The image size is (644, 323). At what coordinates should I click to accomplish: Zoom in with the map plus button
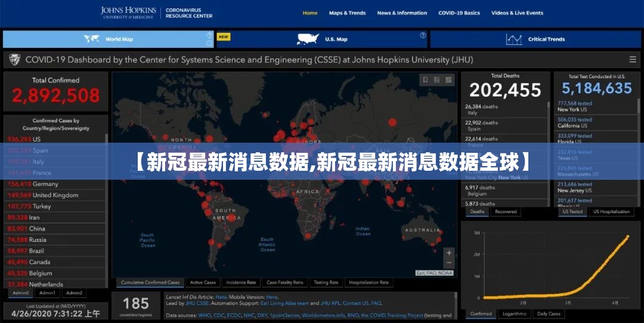point(449,253)
